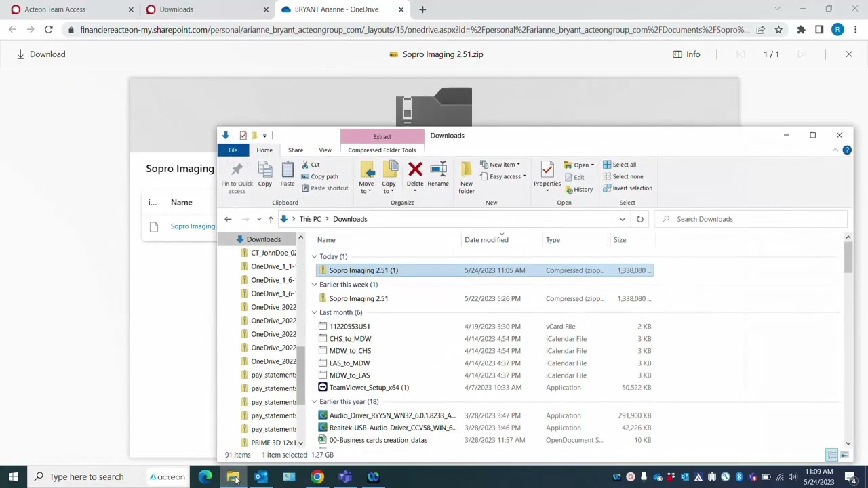The height and width of the screenshot is (488, 868).
Task: Open Outlook from taskbar
Action: click(261, 476)
